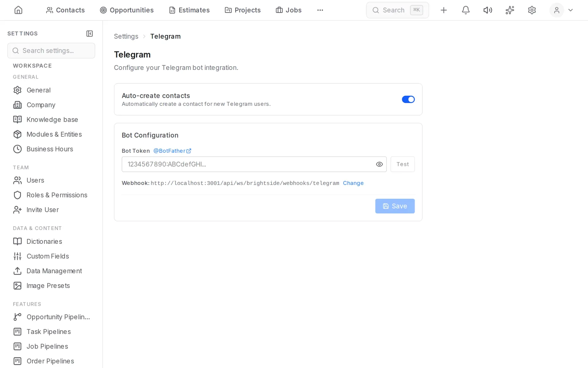Focus the Search settings field
Image resolution: width=588 pixels, height=368 pixels.
[x=51, y=51]
